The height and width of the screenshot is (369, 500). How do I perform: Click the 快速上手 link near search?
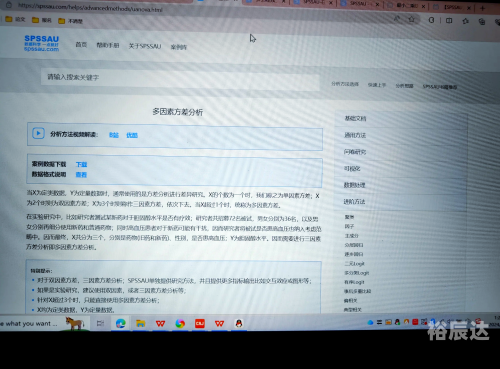(x=377, y=85)
